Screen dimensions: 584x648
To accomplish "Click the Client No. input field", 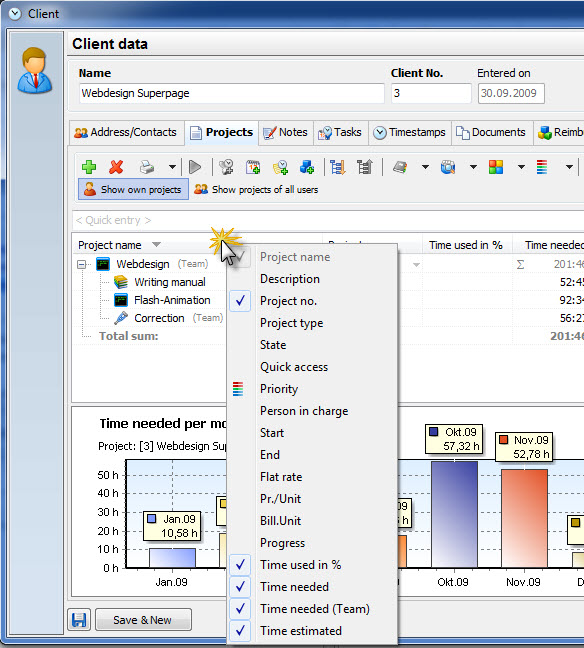I will click(431, 93).
